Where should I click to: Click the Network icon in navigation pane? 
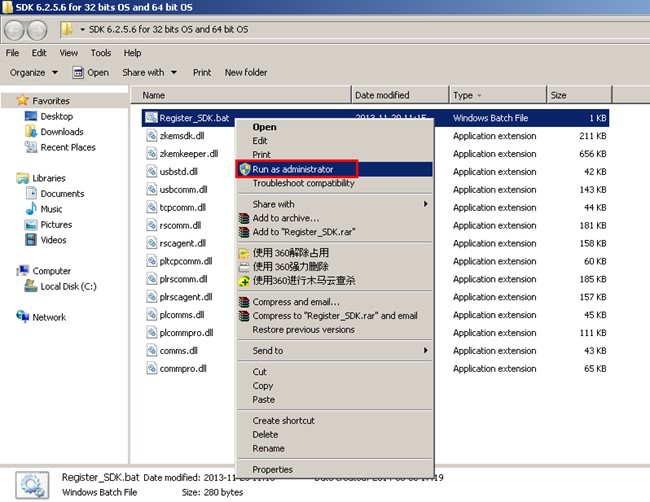(x=22, y=317)
